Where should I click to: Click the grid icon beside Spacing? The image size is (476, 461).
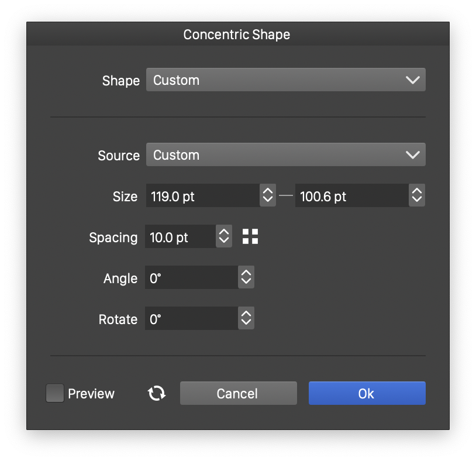(250, 237)
